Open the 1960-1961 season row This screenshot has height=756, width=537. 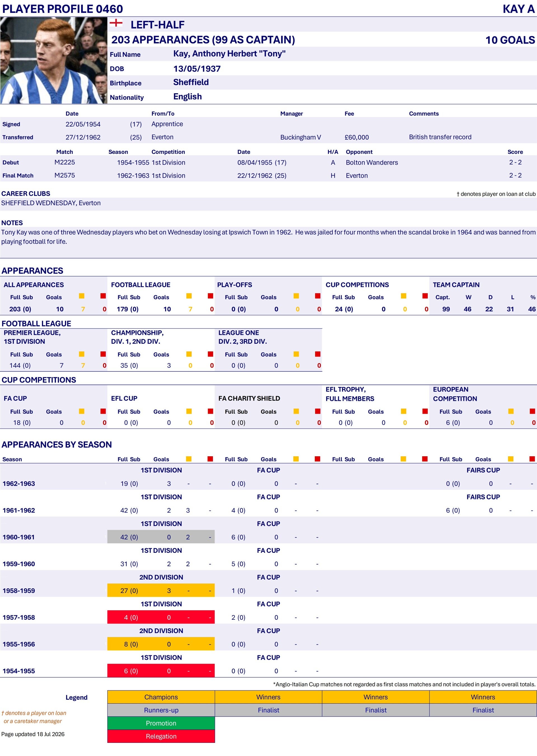(269, 537)
